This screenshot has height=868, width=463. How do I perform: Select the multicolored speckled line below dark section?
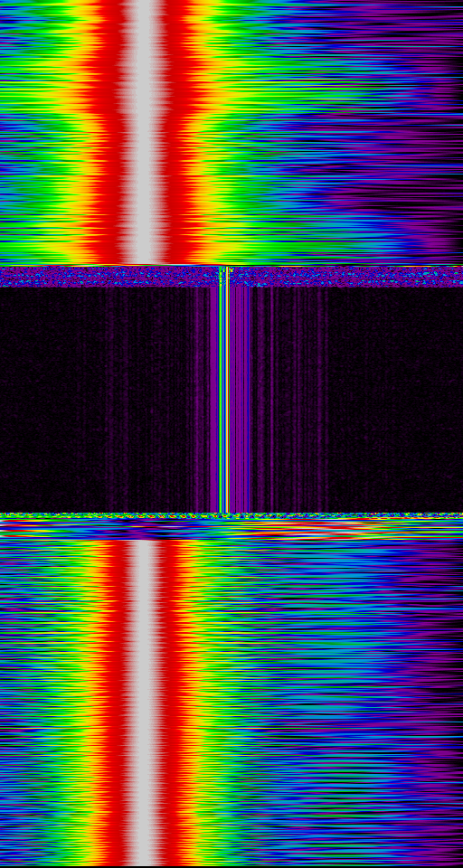coord(231,515)
